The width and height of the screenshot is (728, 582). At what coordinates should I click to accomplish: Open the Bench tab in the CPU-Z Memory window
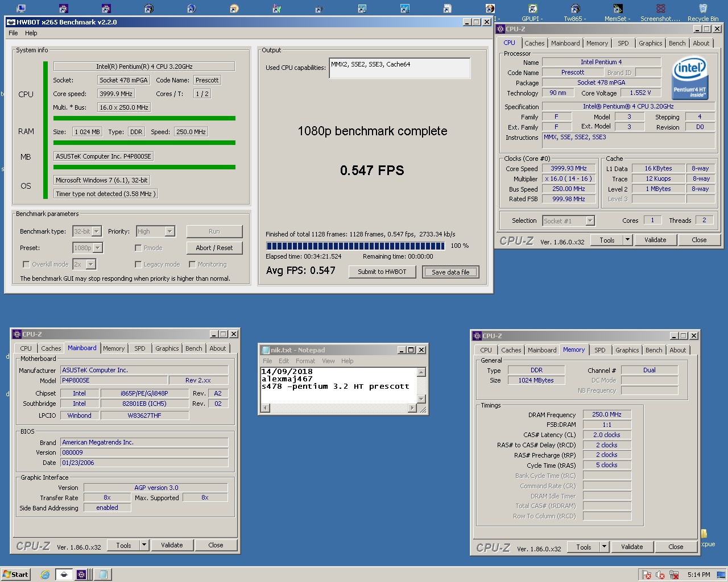point(654,350)
